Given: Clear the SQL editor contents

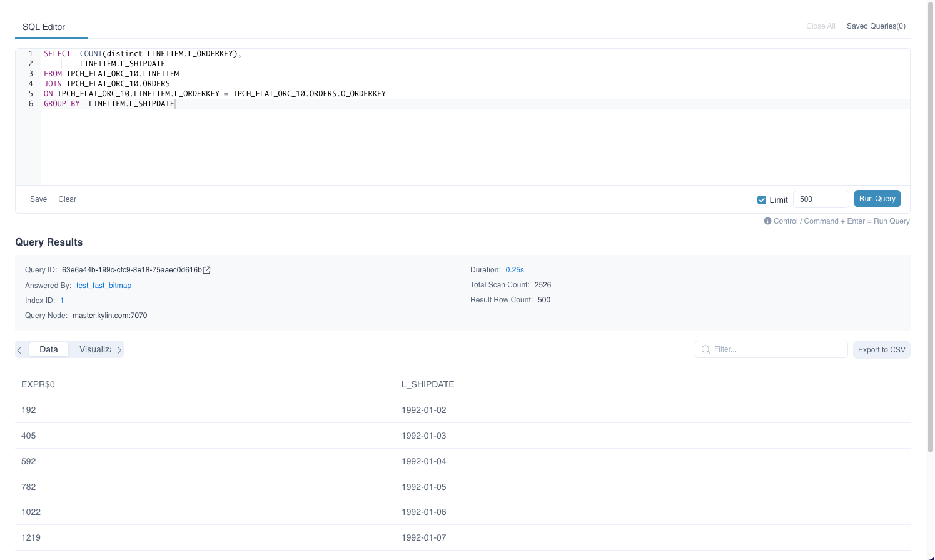Looking at the screenshot, I should [x=67, y=199].
